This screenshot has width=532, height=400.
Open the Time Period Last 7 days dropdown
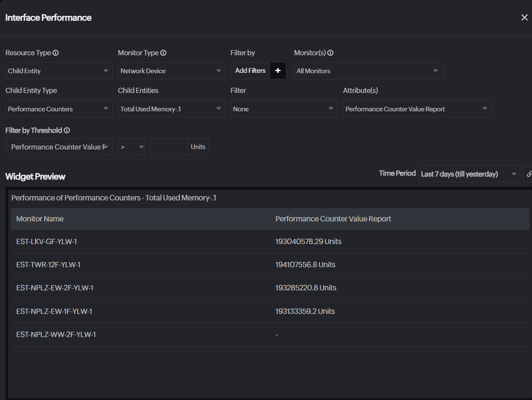tap(469, 174)
